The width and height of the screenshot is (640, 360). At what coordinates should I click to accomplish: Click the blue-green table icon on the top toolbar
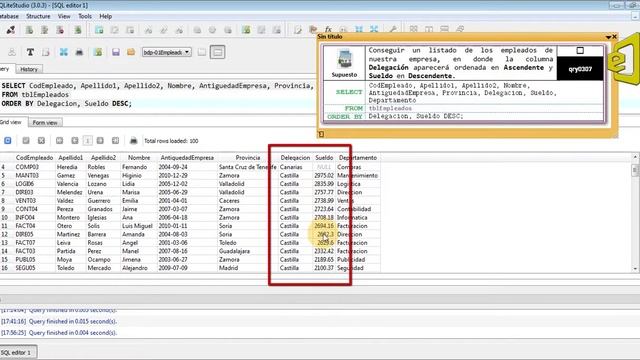(99, 30)
